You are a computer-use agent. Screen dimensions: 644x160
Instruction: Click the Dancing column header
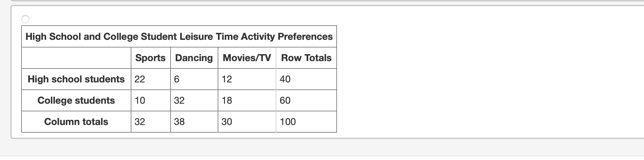point(194,58)
